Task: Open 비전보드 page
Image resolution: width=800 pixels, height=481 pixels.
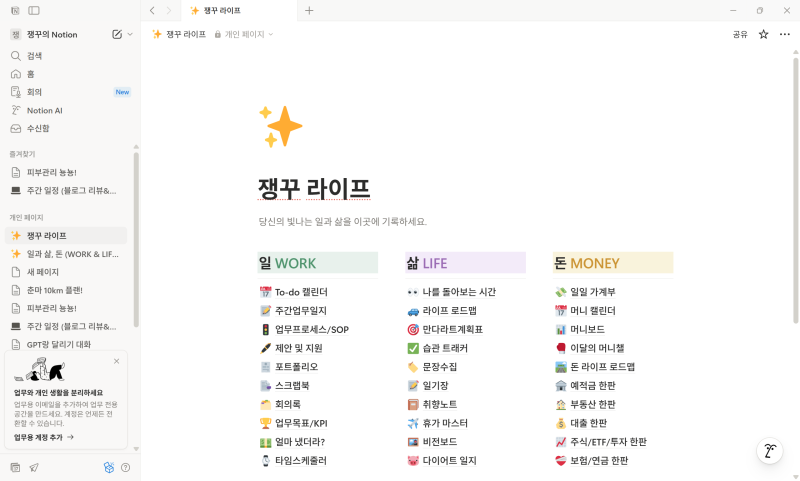Action: pyautogui.click(x=433, y=442)
